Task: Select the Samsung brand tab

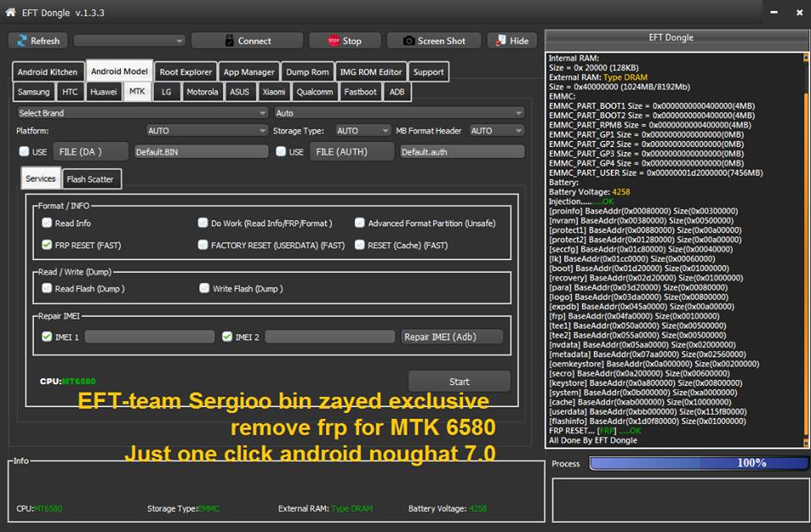Action: pyautogui.click(x=34, y=91)
